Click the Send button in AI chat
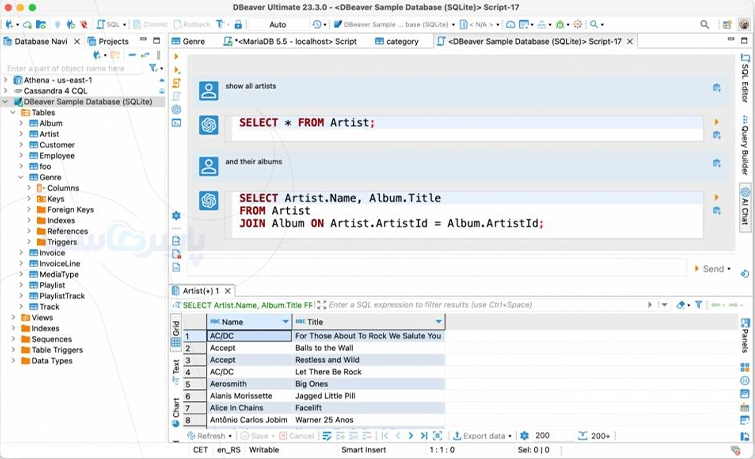 (713, 269)
